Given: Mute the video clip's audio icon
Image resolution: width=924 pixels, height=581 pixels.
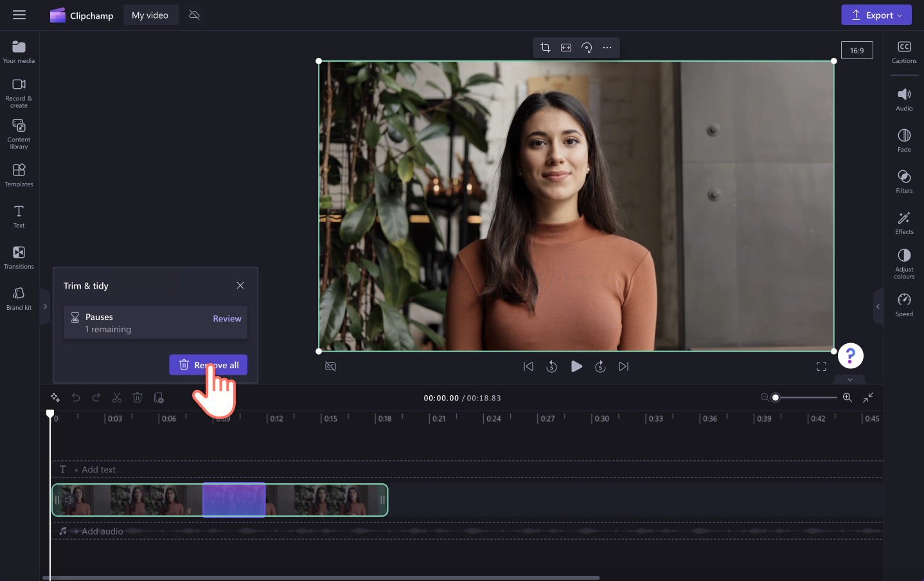Looking at the screenshot, I should pyautogui.click(x=69, y=500).
